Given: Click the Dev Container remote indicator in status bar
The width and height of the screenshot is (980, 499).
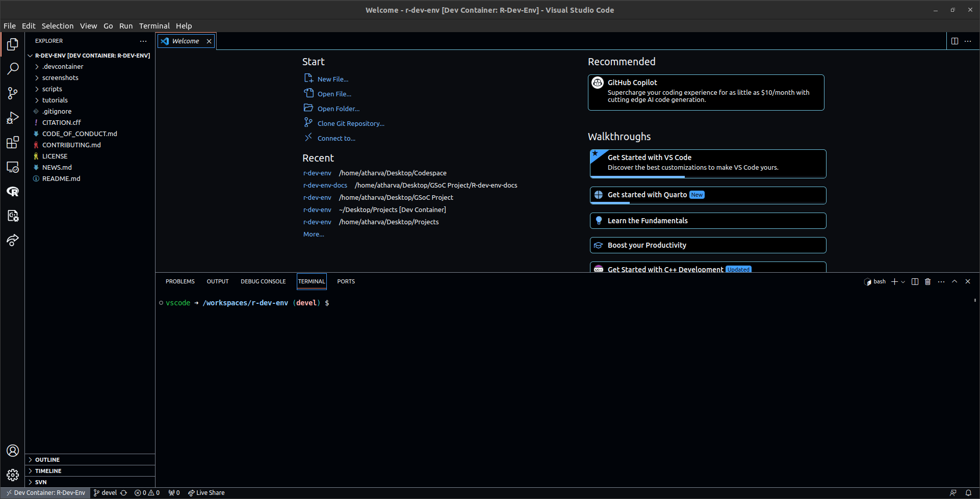Looking at the screenshot, I should (45, 493).
